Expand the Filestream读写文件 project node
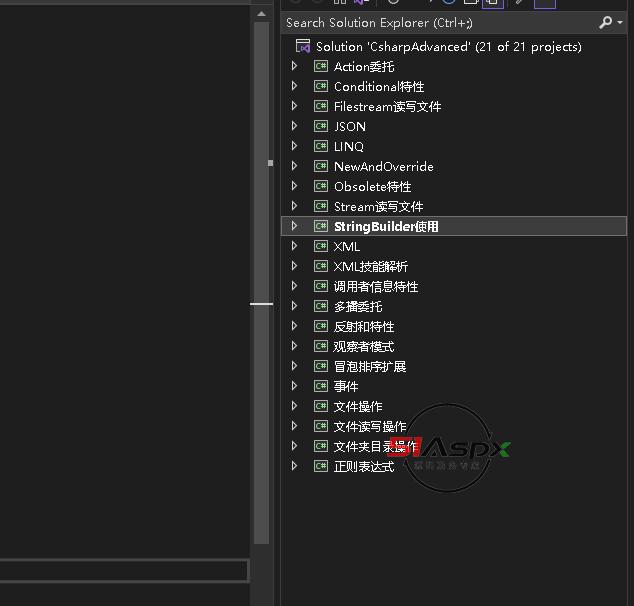Screen dimensions: 634x606 [x=295, y=106]
